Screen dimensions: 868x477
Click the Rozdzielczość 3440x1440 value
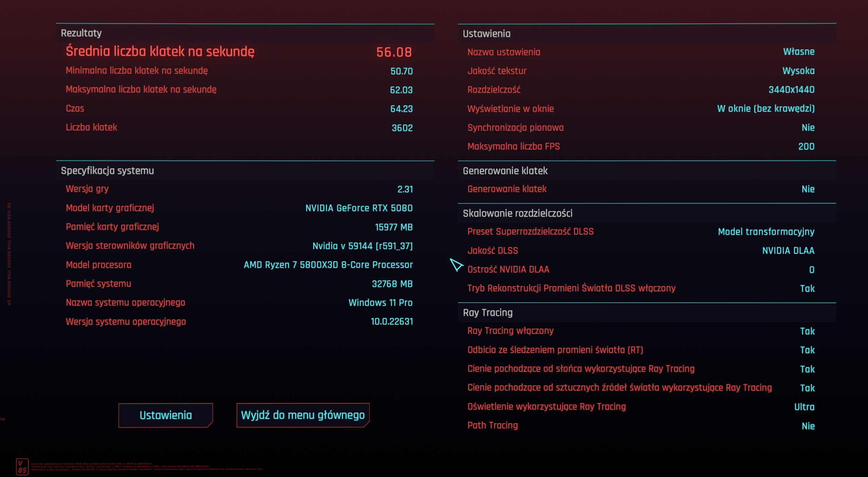tap(791, 90)
